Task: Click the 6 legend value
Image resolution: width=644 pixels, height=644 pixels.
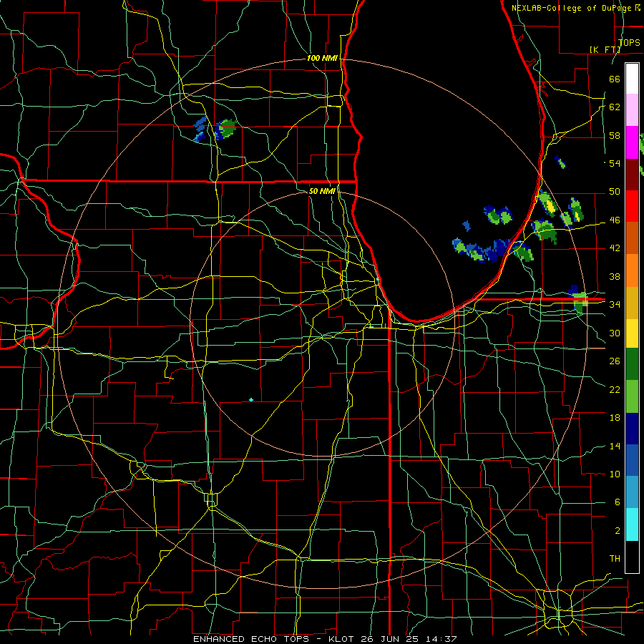Action: [x=617, y=502]
